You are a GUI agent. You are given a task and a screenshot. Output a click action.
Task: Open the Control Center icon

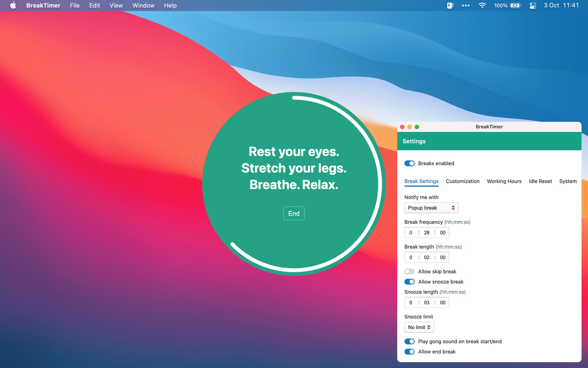click(533, 6)
